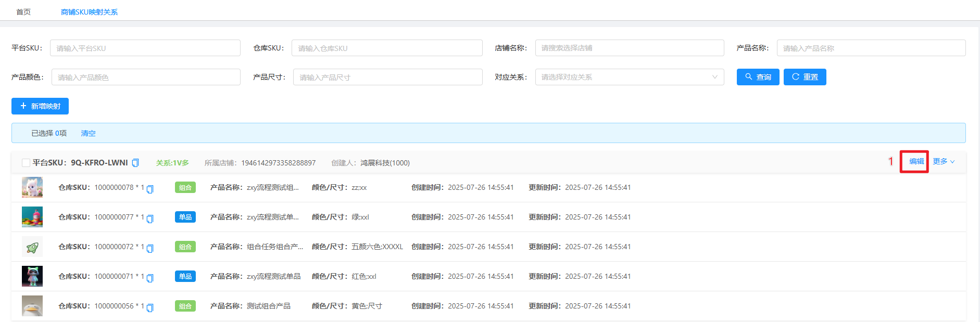This screenshot has height=322, width=980.
Task: Click 清空 to clear selection
Action: click(x=88, y=133)
